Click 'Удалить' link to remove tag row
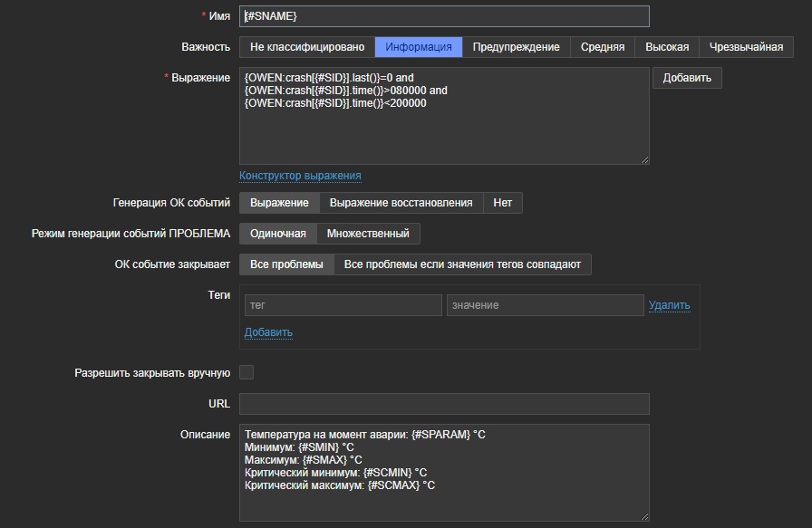The image size is (812, 528). click(x=669, y=305)
